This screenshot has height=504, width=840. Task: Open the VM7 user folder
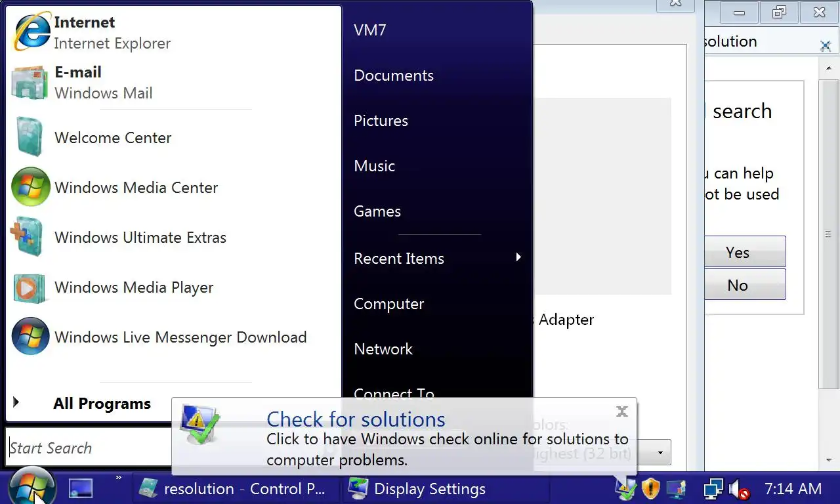click(369, 30)
